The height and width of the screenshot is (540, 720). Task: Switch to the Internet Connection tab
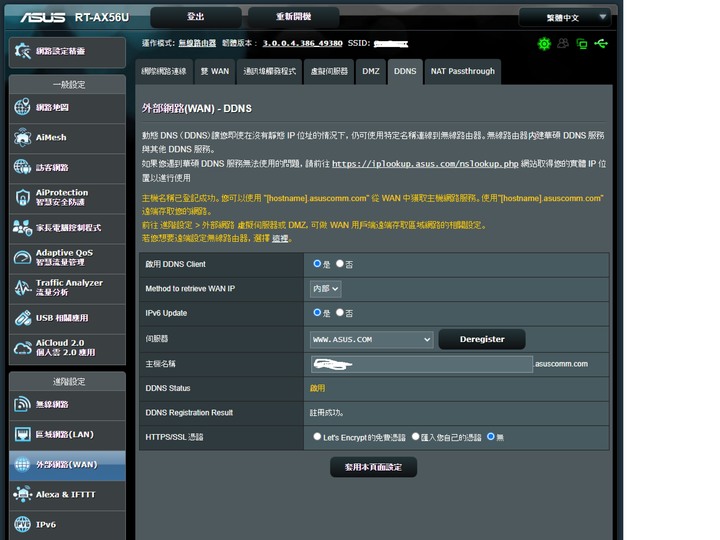point(164,72)
